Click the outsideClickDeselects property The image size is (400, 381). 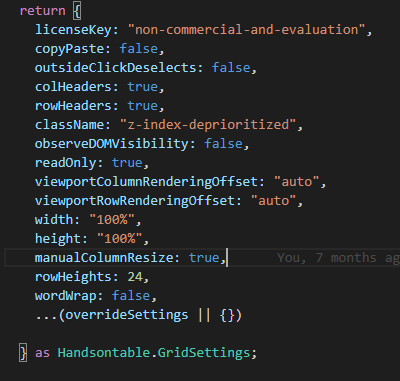[116, 68]
